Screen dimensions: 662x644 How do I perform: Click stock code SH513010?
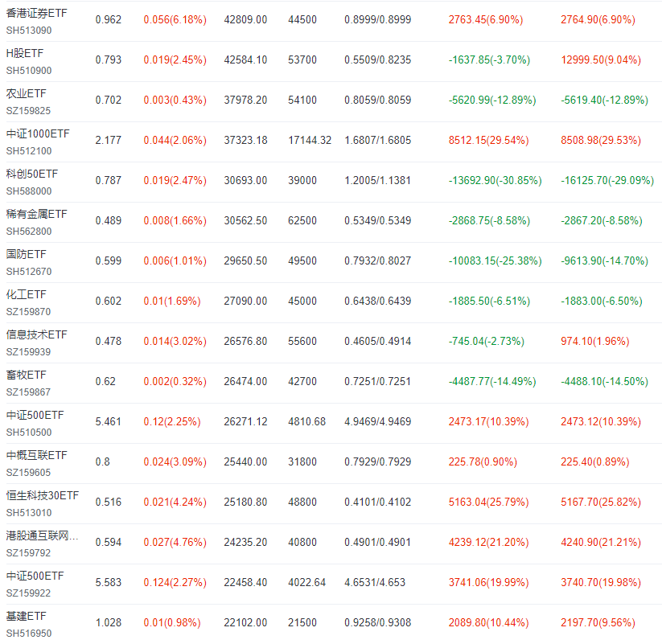tap(29, 513)
